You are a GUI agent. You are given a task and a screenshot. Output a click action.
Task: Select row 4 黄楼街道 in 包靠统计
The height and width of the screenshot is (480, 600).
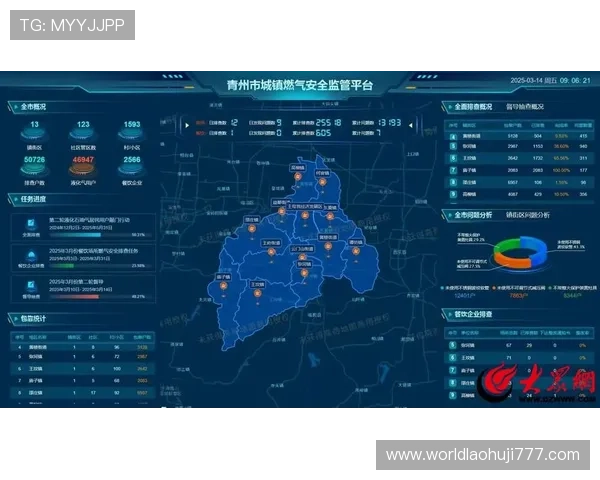(83, 347)
